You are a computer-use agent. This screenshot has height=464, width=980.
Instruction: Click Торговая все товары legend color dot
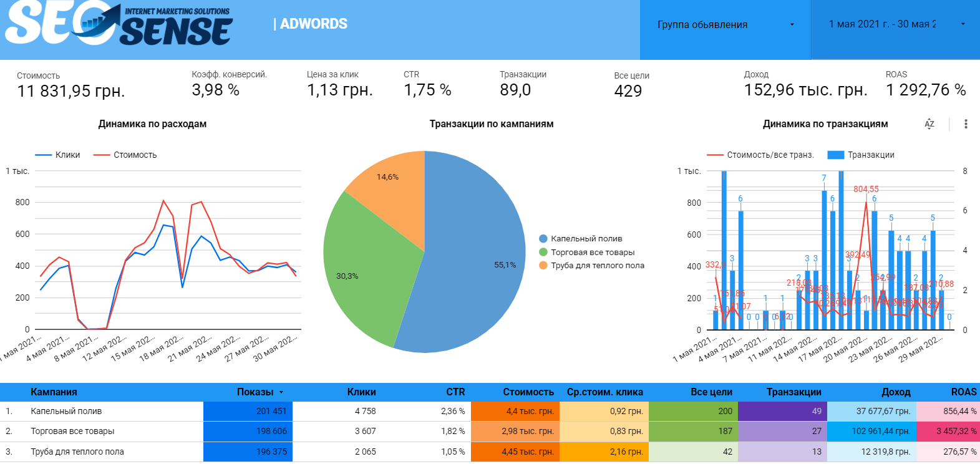(543, 252)
